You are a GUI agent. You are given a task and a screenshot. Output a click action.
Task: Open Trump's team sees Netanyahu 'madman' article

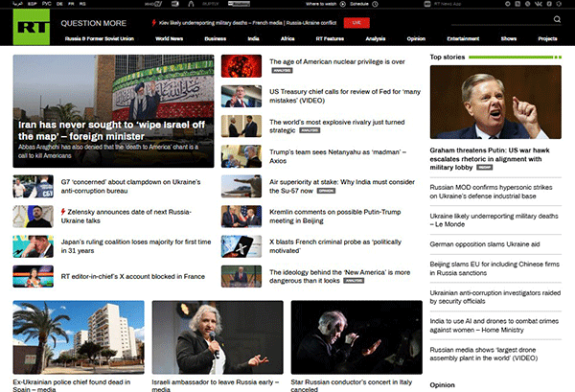click(337, 156)
